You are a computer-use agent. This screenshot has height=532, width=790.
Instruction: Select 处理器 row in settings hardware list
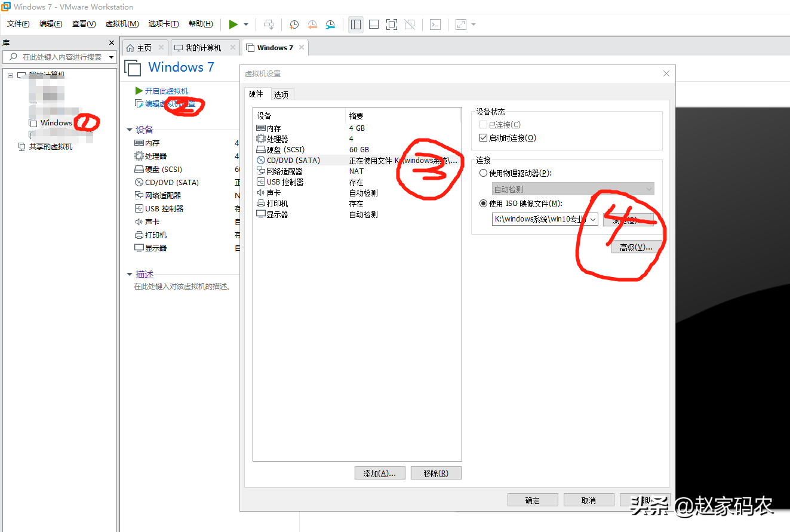pos(357,139)
